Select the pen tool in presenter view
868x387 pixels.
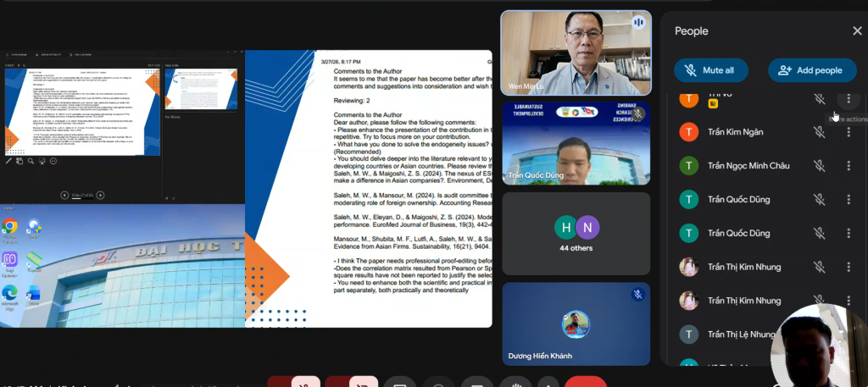(x=9, y=160)
